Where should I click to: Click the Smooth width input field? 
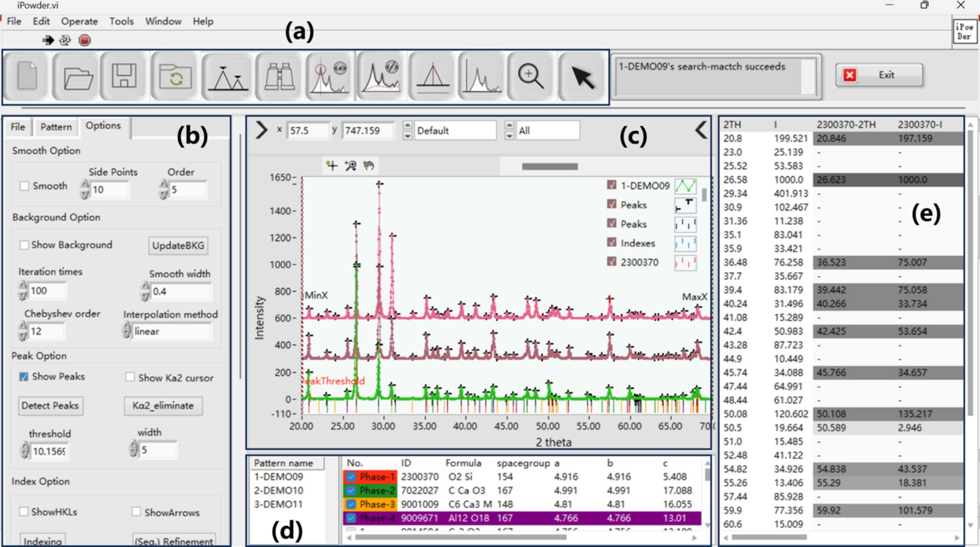tap(181, 292)
